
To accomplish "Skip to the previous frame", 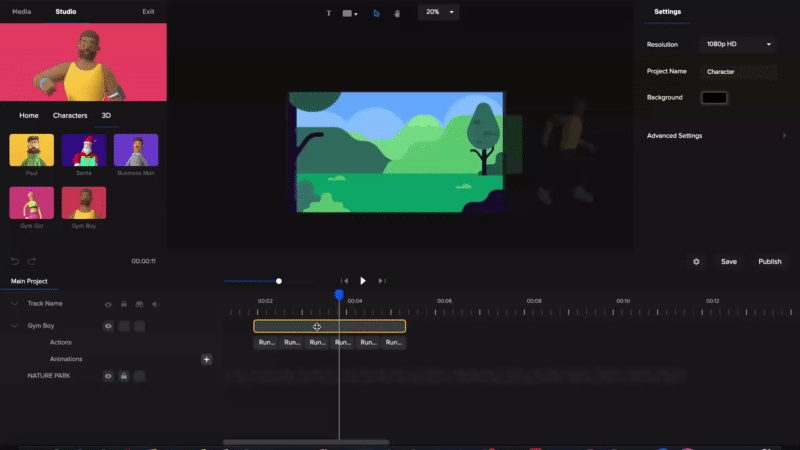I will point(344,281).
